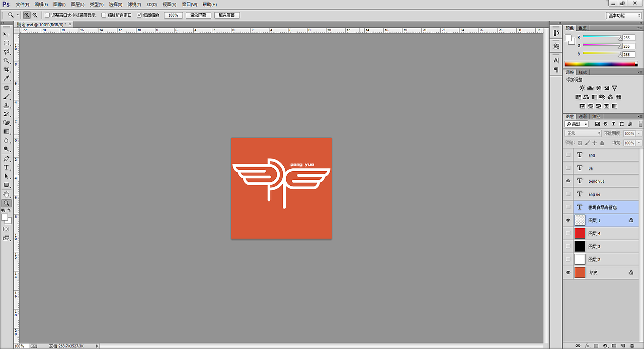Open the zoom tool preset arrow
The image size is (644, 349).
(x=18, y=15)
